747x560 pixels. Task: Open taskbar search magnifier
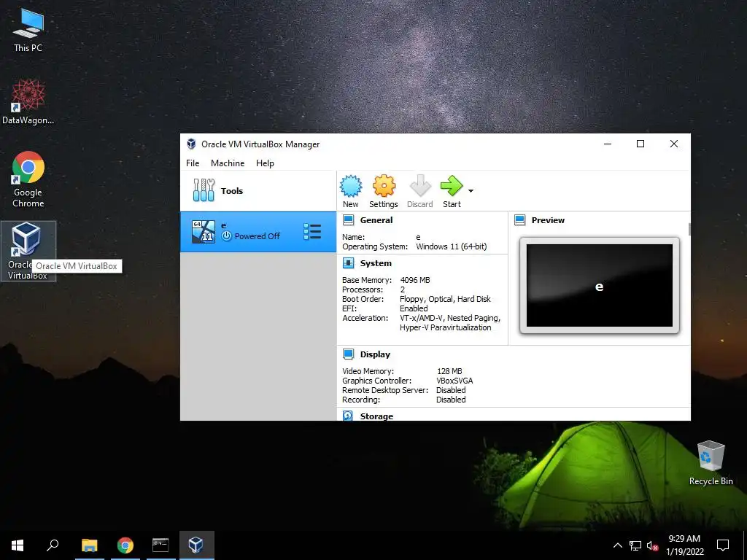point(53,545)
